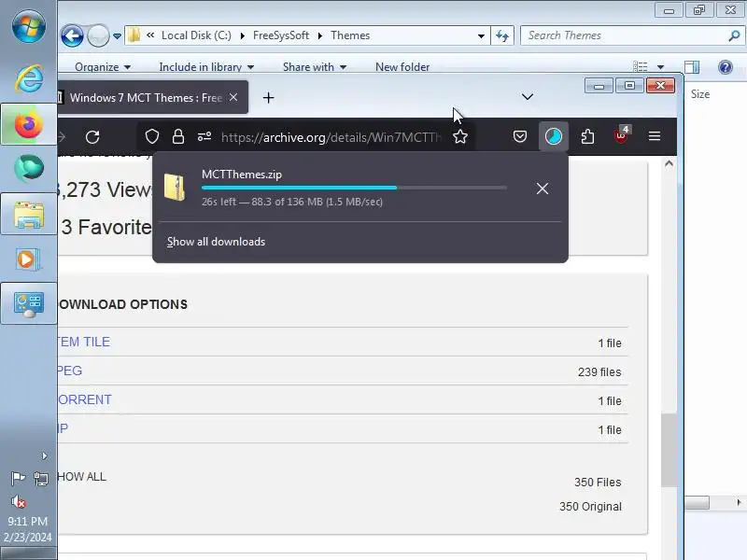Open Explorer help icon
747x560 pixels.
point(726,67)
